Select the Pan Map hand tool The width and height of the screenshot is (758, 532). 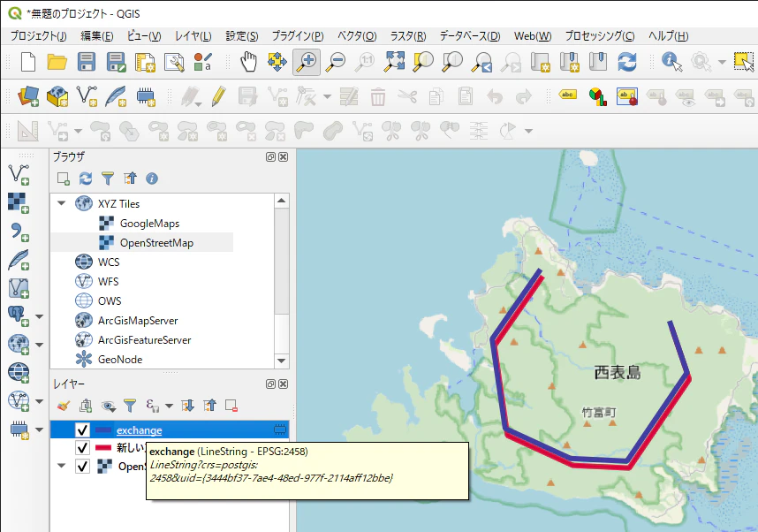(x=248, y=63)
